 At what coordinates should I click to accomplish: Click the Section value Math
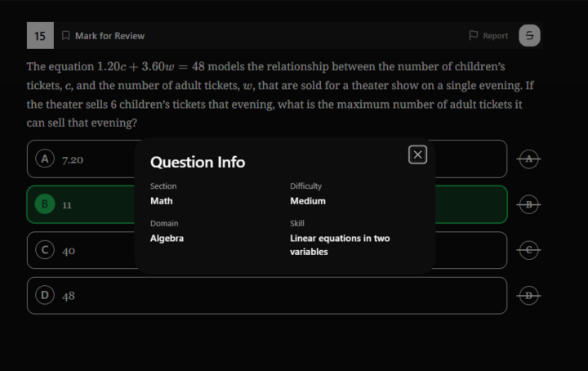tap(162, 201)
